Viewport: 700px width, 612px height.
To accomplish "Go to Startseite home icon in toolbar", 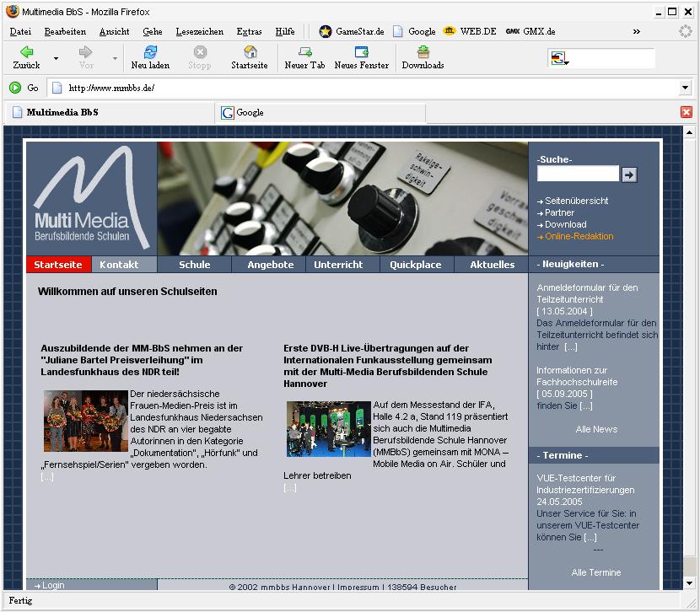I will 250,52.
